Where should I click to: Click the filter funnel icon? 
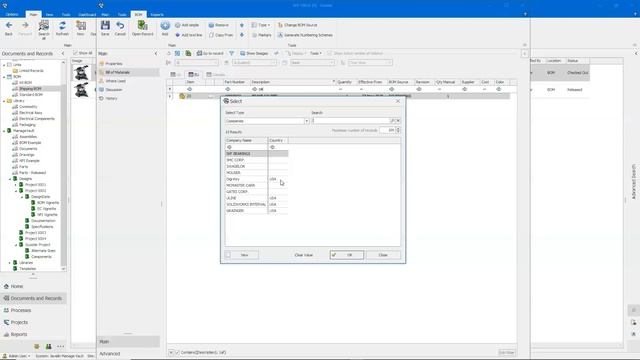tap(231, 53)
